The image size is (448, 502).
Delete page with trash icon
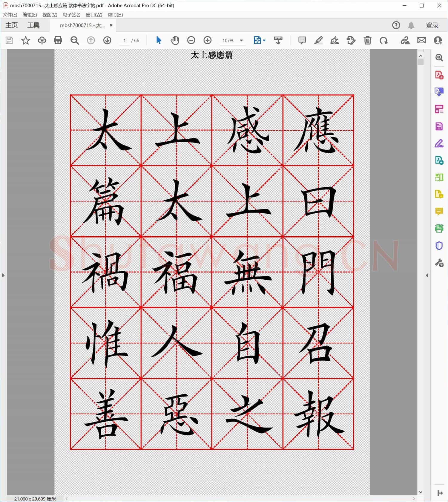pos(367,40)
